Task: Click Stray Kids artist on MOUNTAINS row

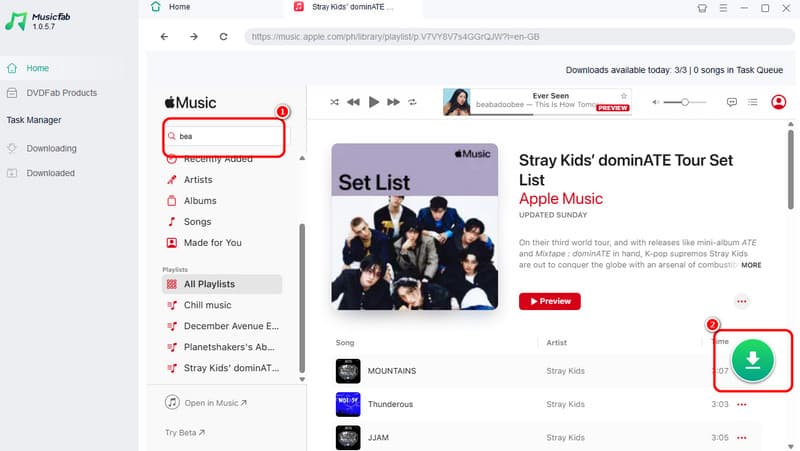Action: point(565,371)
